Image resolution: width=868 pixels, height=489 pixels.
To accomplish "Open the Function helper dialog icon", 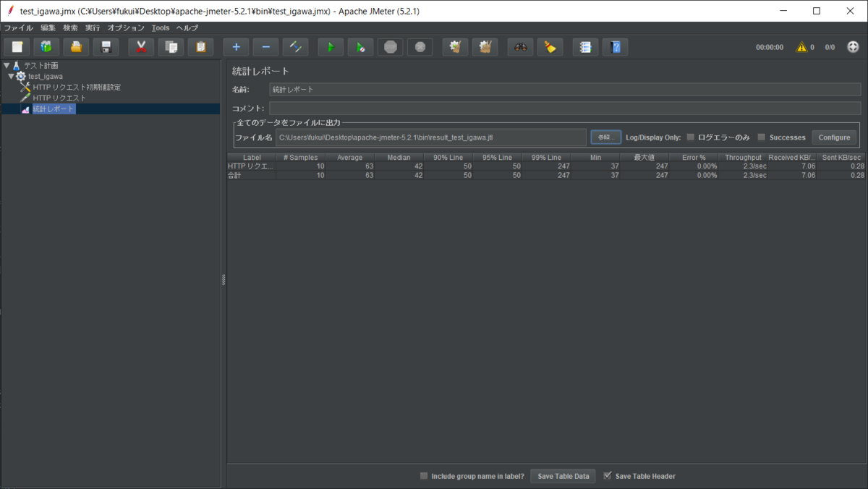I will pos(586,47).
